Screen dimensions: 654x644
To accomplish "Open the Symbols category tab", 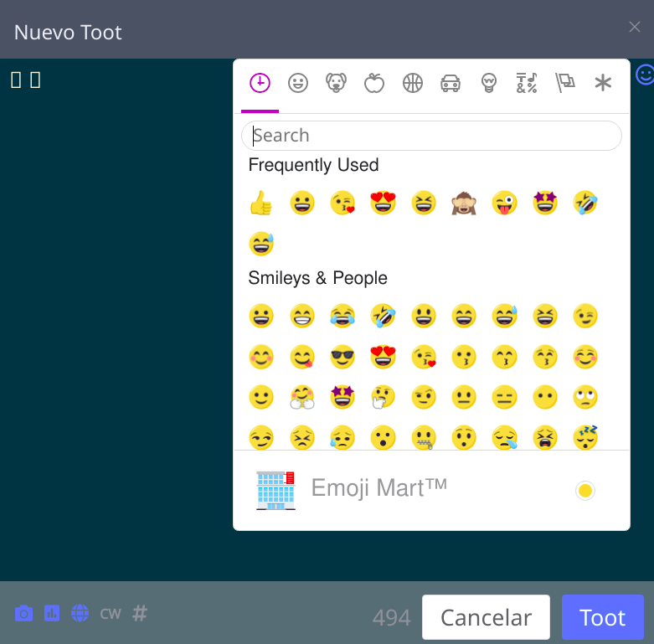I will (x=527, y=83).
